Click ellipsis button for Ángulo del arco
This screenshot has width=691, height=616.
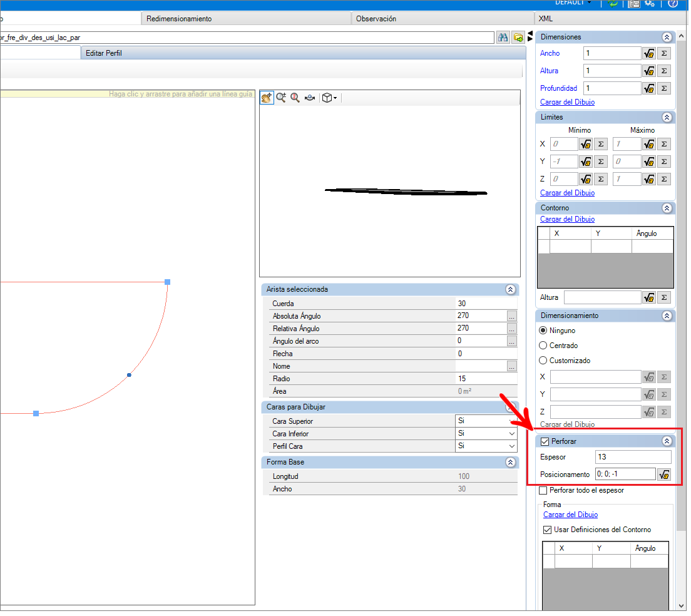pos(513,342)
